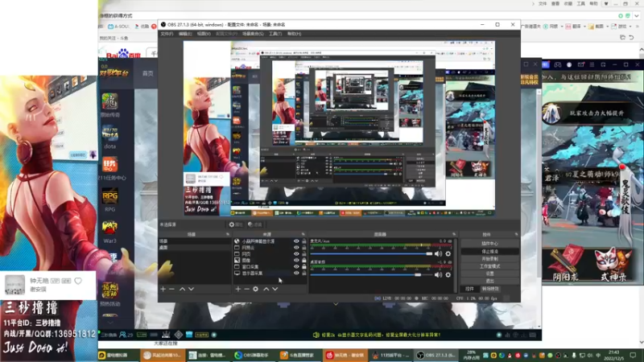The height and width of the screenshot is (362, 644).
Task: Click the heart icon beside 钟无艳 song
Action: click(78, 281)
